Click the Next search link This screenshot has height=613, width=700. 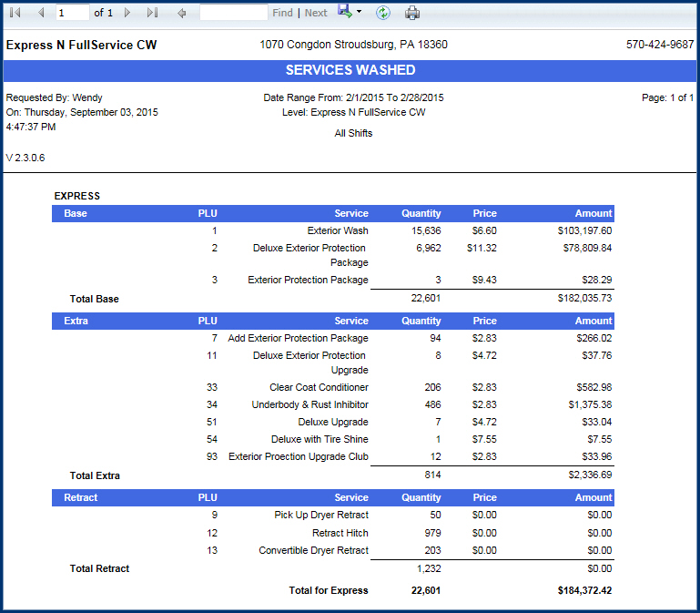316,13
